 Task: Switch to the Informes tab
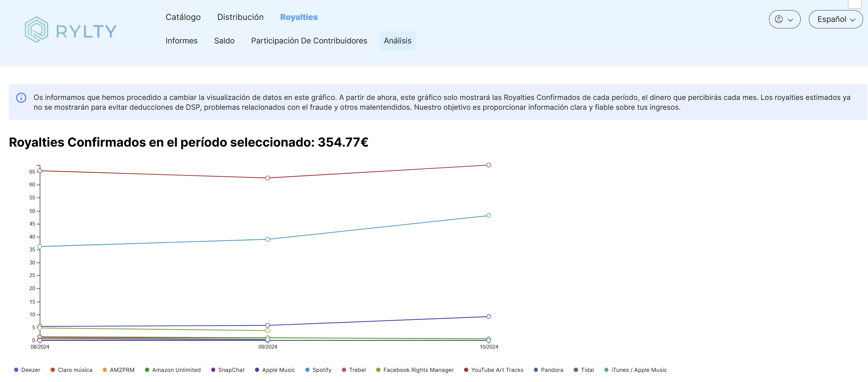tap(182, 41)
